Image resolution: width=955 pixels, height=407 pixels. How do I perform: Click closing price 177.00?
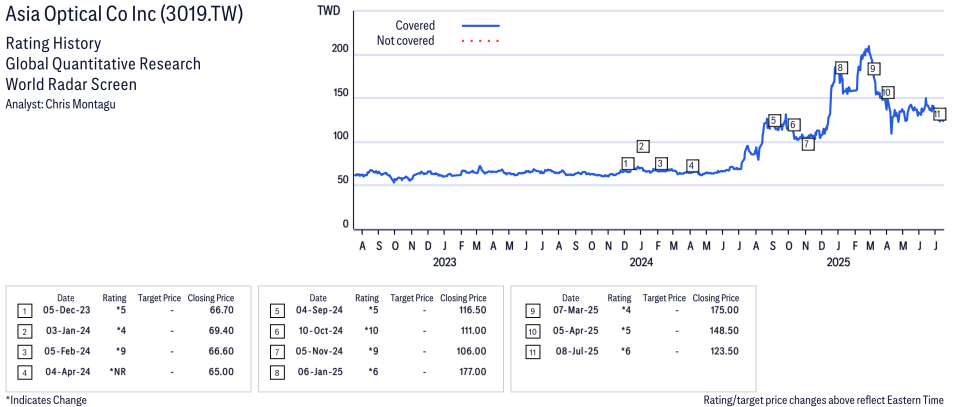pyautogui.click(x=472, y=372)
